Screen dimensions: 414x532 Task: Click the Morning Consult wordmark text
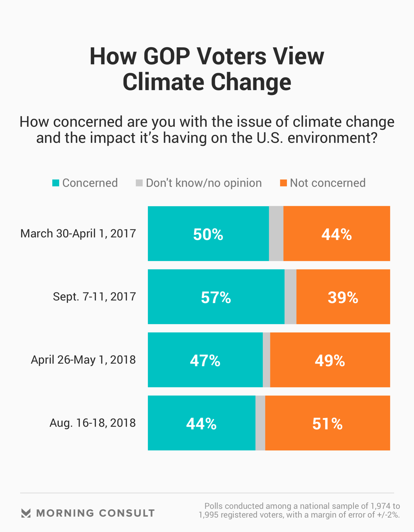click(x=95, y=513)
